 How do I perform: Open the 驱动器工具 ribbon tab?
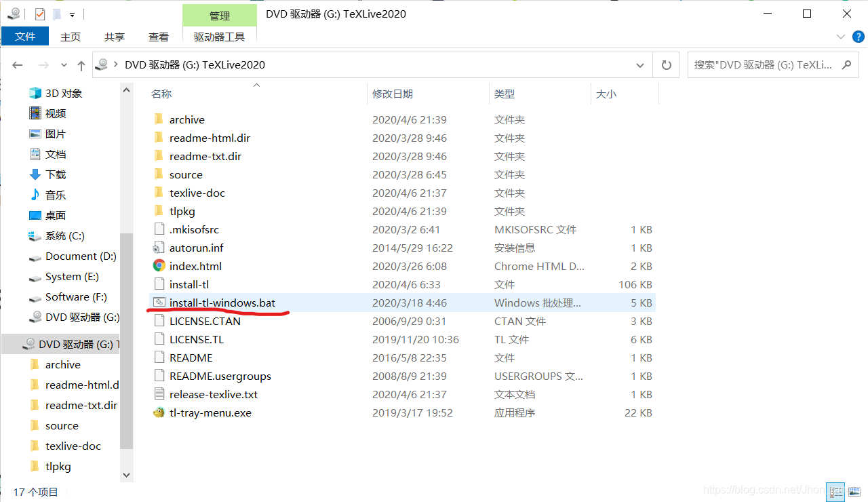pyautogui.click(x=219, y=37)
